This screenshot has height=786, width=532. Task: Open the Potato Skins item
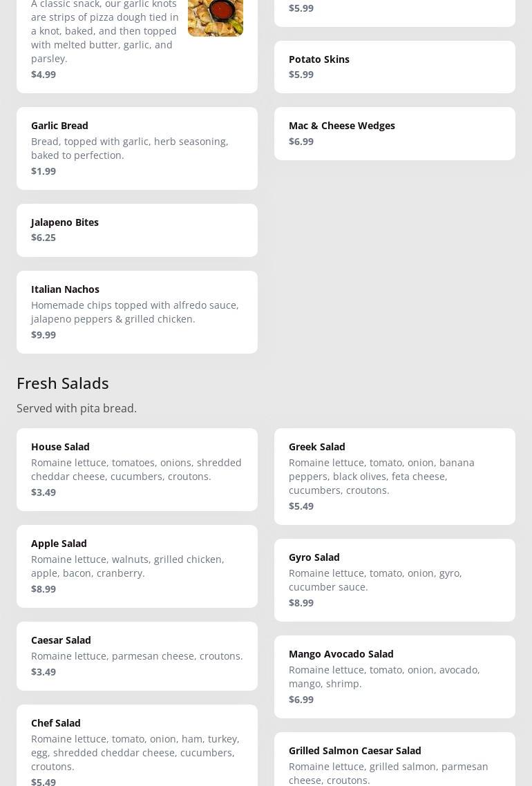tap(395, 66)
